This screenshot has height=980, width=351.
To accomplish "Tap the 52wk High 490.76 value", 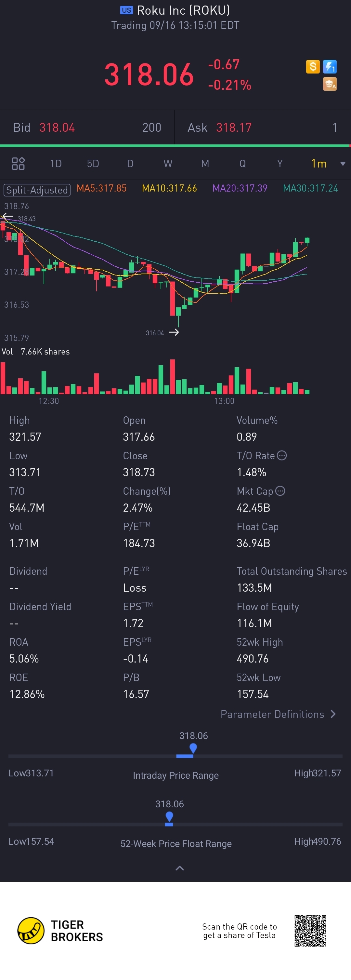I will (x=253, y=659).
